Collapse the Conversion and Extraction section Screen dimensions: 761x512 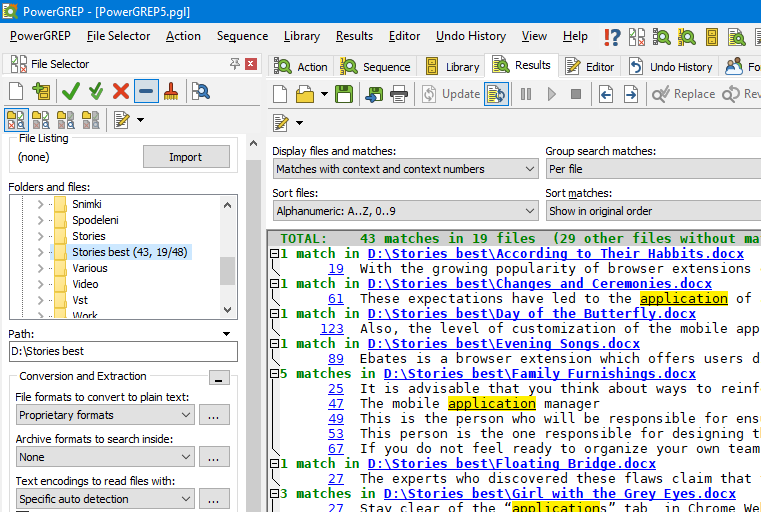[x=219, y=378]
